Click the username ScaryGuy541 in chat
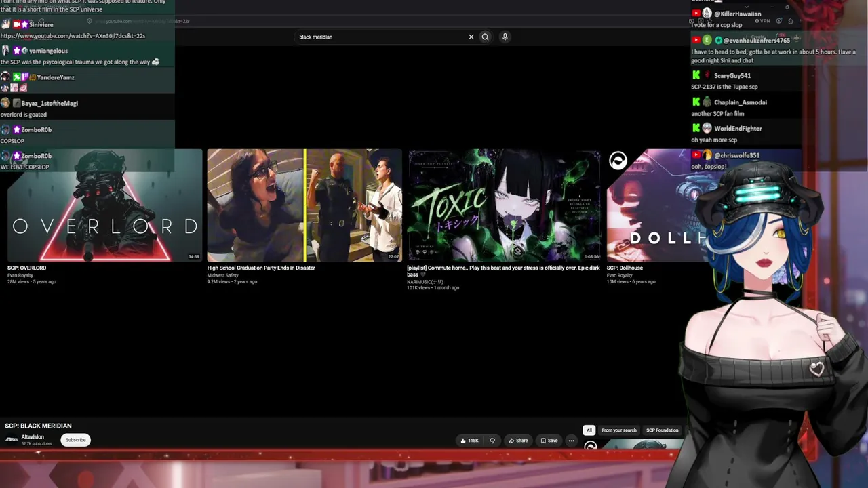Screen dimensions: 868x488 (732, 76)
